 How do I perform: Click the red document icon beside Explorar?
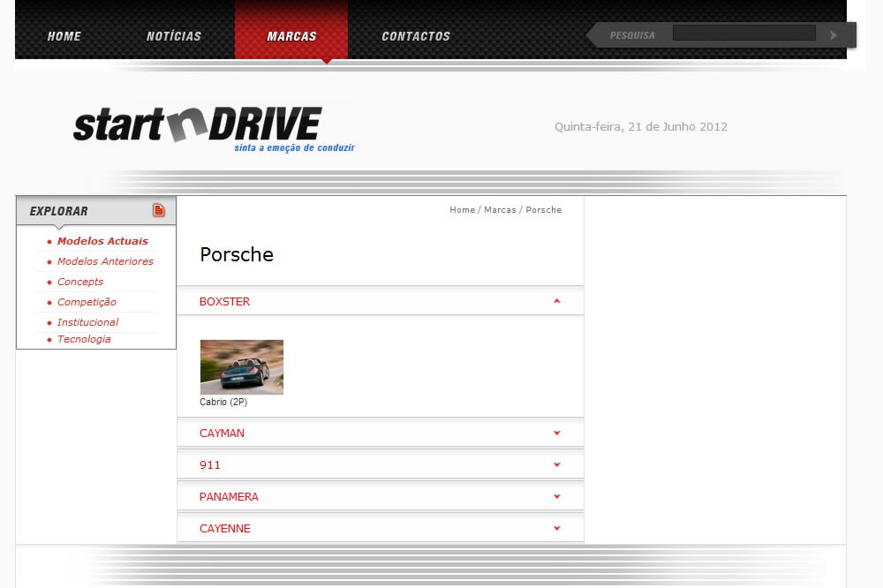[x=159, y=210]
